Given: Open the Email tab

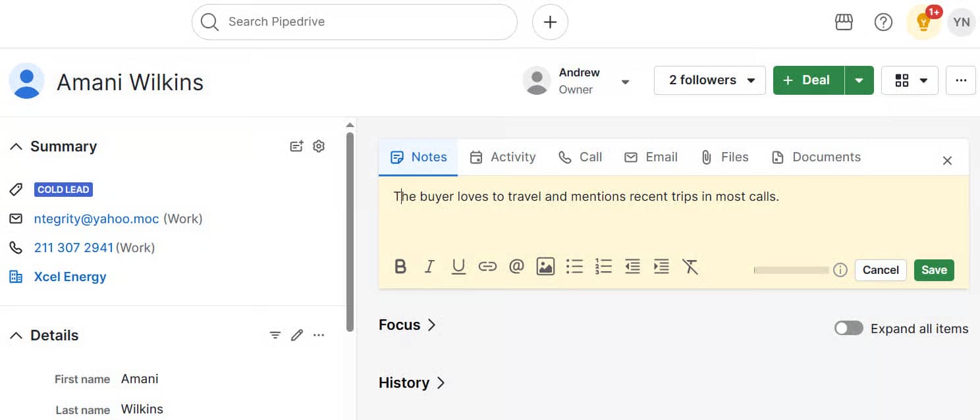Looking at the screenshot, I should point(651,157).
